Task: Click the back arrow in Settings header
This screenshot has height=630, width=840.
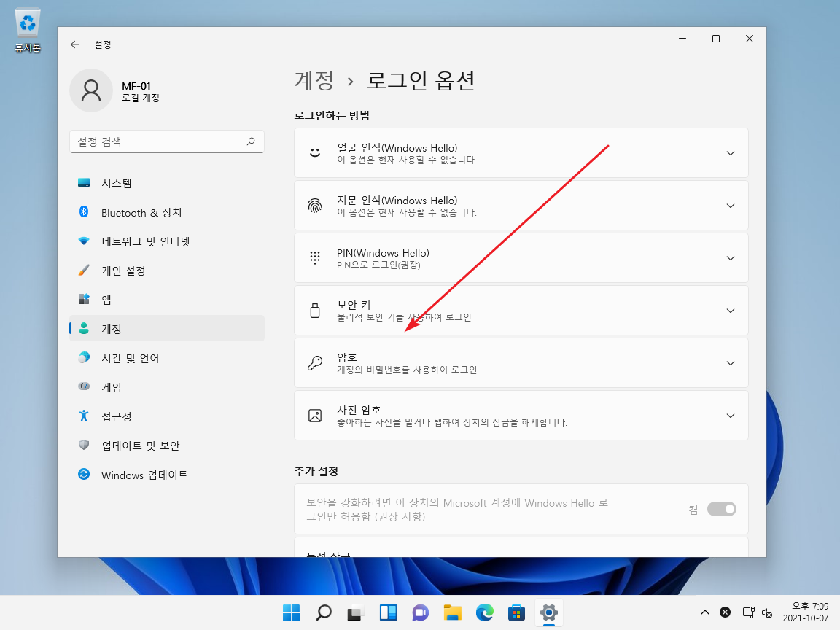Action: (75, 44)
